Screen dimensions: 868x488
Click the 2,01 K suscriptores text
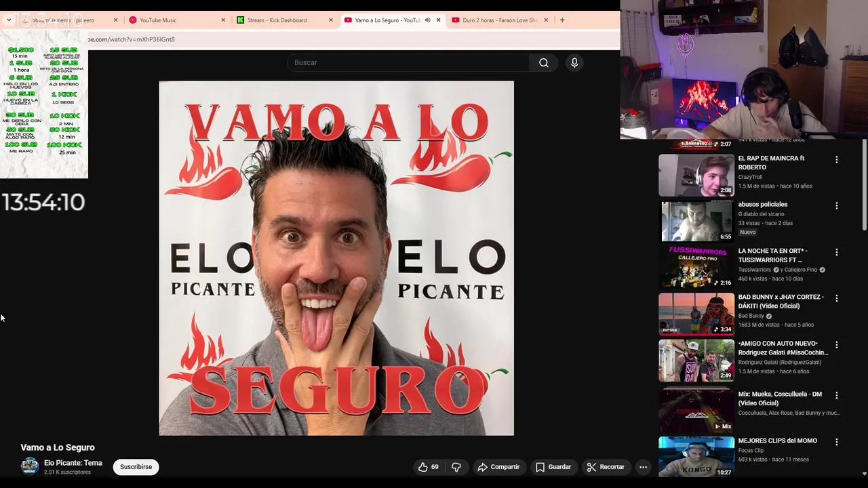point(67,472)
